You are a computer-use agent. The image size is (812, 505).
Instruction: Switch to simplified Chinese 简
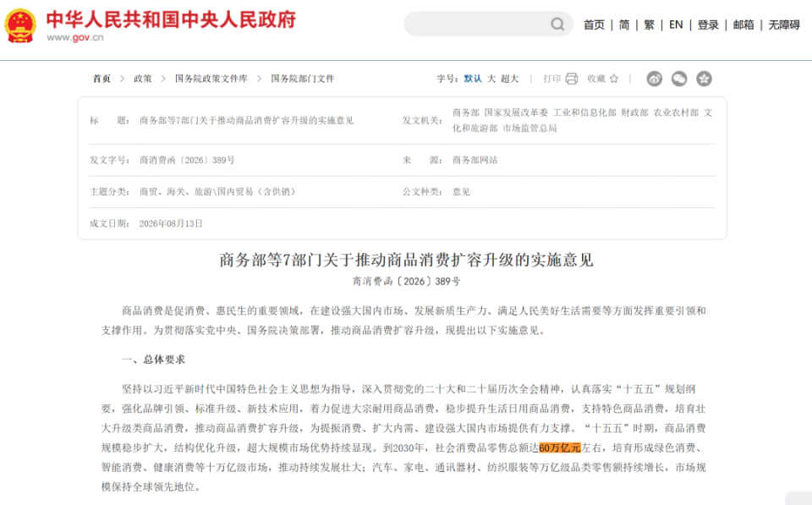pos(624,25)
